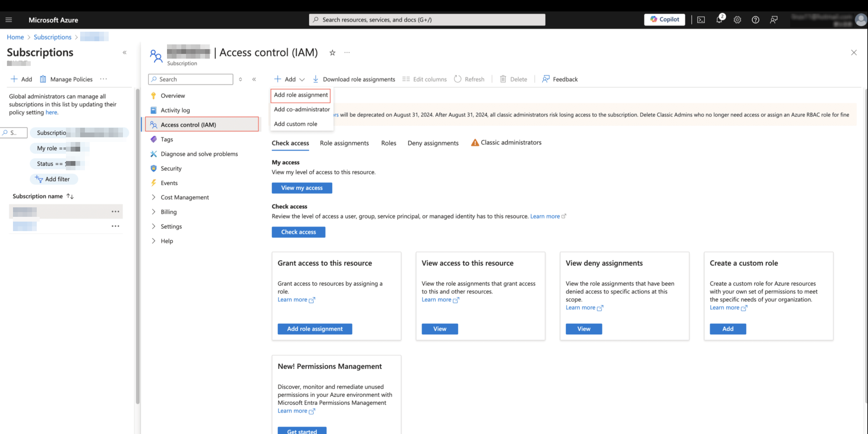Switch to the Roles tab
Image resolution: width=868 pixels, height=434 pixels.
[389, 143]
